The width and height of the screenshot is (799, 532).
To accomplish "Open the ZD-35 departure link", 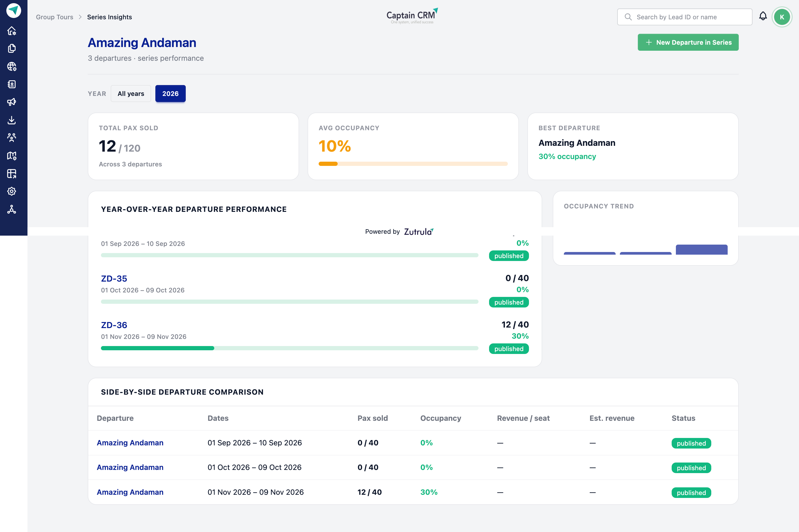I will 114,279.
